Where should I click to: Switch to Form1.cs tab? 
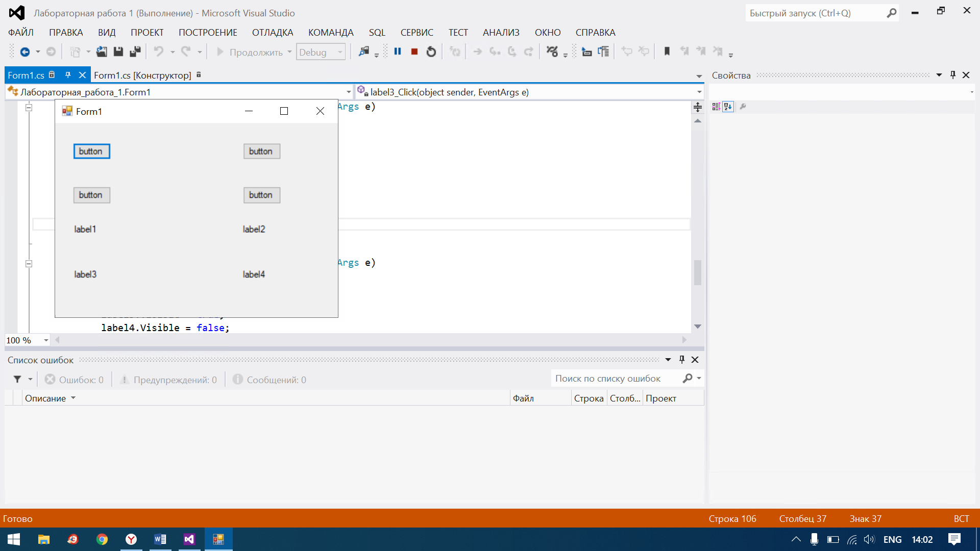25,74
